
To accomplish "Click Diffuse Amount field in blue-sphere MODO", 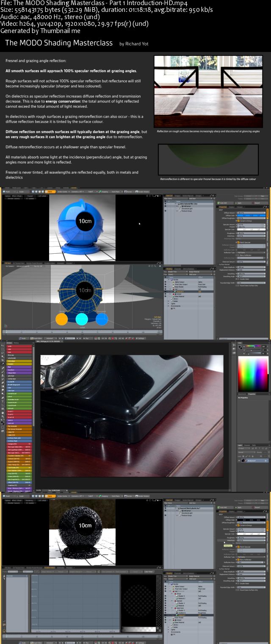I will [x=251, y=213].
